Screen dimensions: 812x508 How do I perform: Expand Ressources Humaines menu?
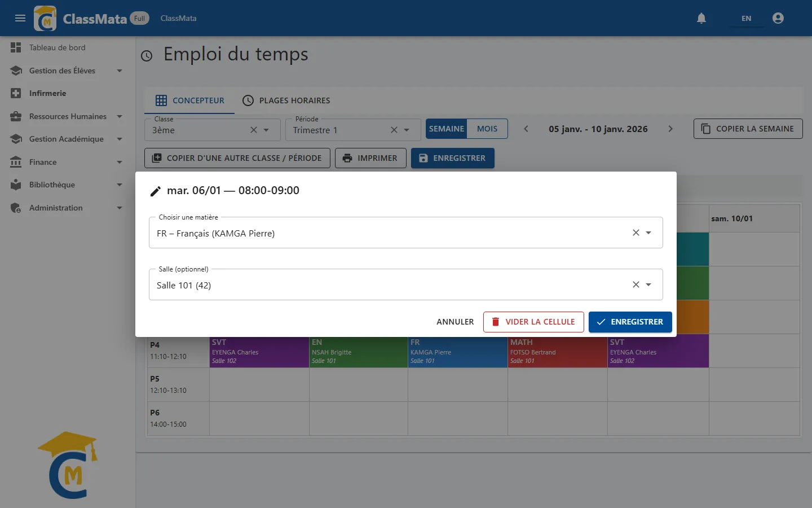[x=68, y=116]
